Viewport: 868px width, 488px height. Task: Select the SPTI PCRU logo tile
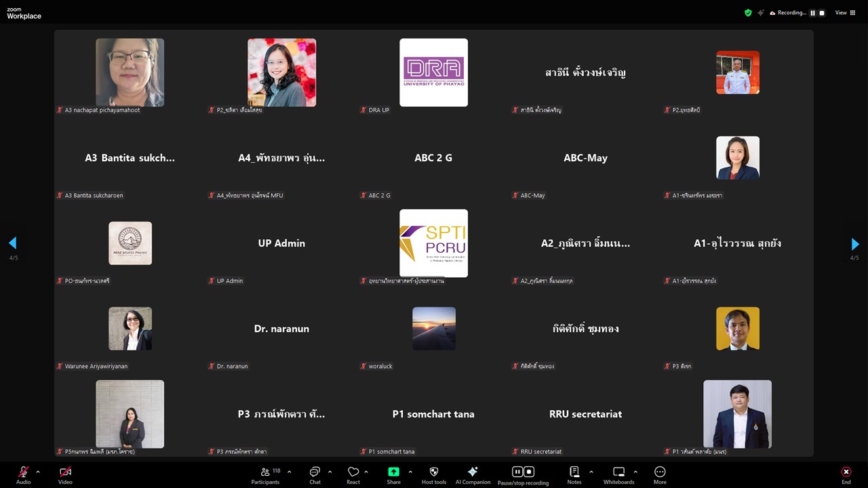point(433,243)
